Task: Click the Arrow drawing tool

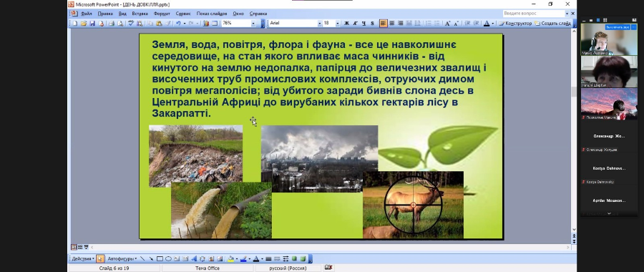Action: tap(151, 259)
